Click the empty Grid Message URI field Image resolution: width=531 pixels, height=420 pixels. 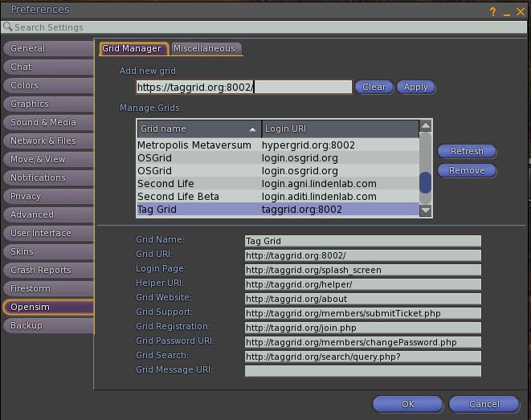(362, 371)
